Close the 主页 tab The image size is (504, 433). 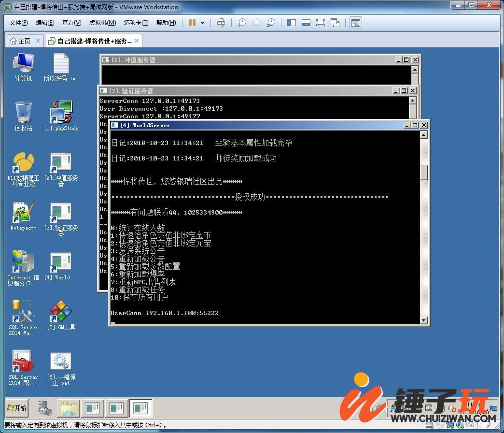click(38, 41)
